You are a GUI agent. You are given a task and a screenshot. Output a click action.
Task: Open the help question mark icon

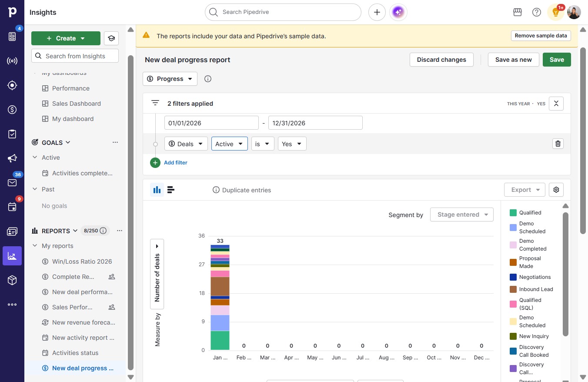[537, 12]
